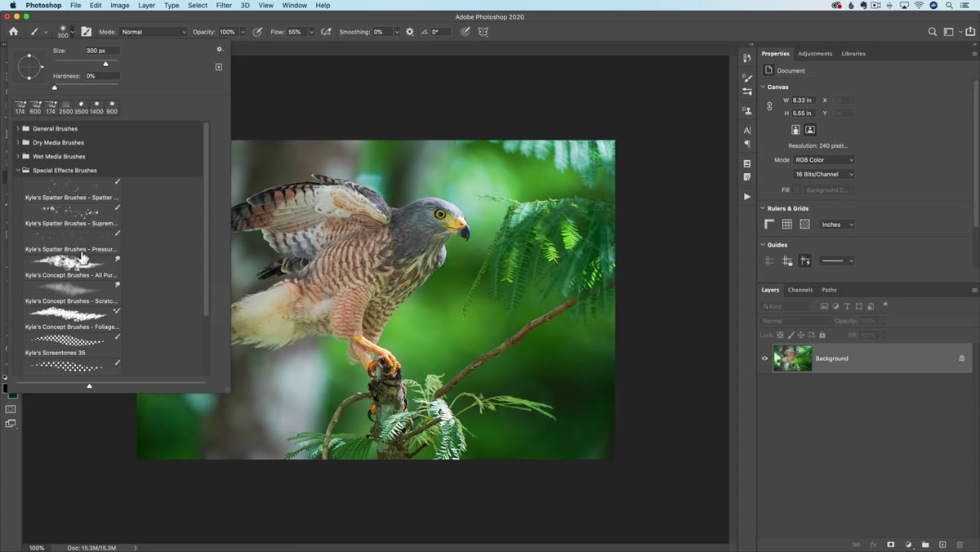Create new adjustment layer icon
Image resolution: width=980 pixels, height=552 pixels.
point(908,545)
